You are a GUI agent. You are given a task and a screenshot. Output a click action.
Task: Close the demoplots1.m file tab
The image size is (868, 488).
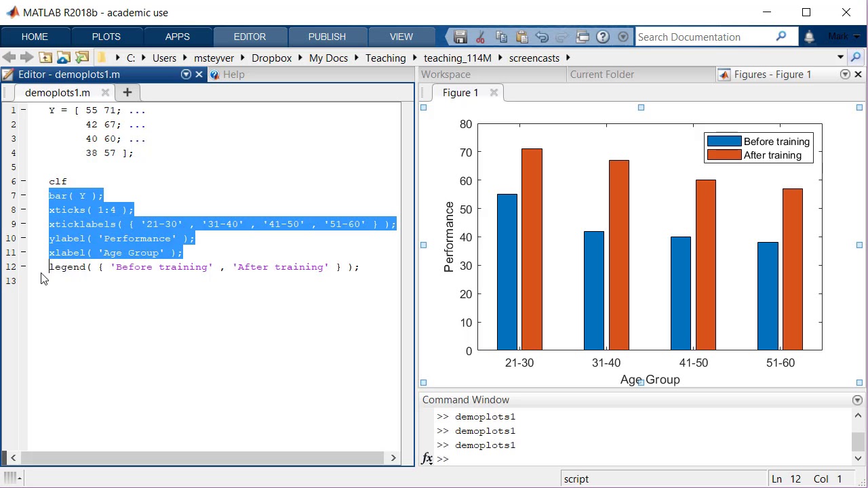point(105,93)
